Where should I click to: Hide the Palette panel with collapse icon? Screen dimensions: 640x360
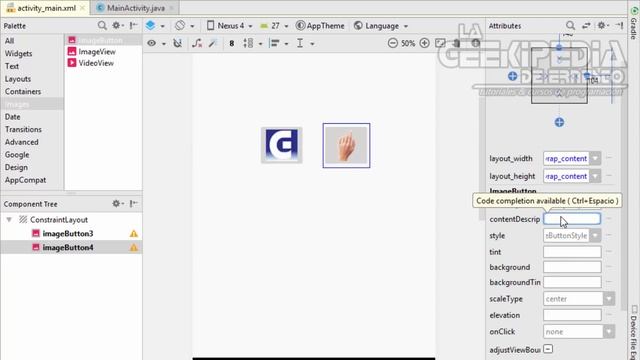click(133, 26)
